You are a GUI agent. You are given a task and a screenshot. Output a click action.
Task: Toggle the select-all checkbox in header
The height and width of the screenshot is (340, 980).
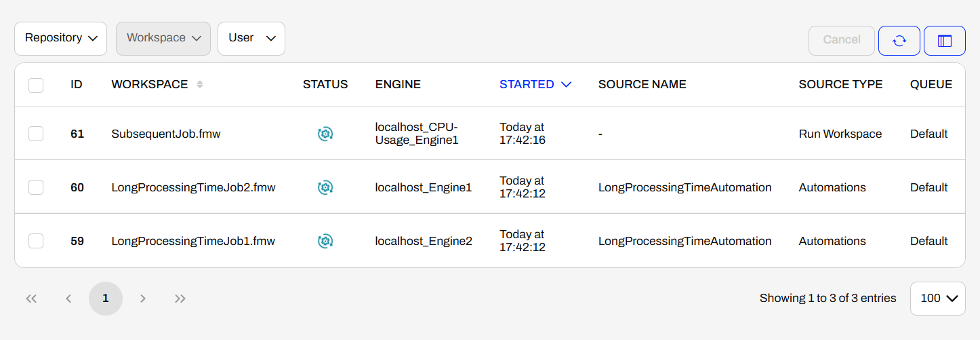click(36, 85)
